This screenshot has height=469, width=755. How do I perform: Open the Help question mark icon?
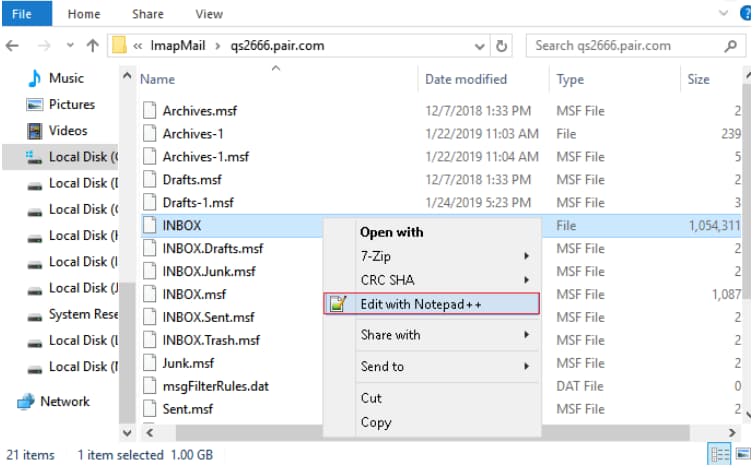(746, 13)
